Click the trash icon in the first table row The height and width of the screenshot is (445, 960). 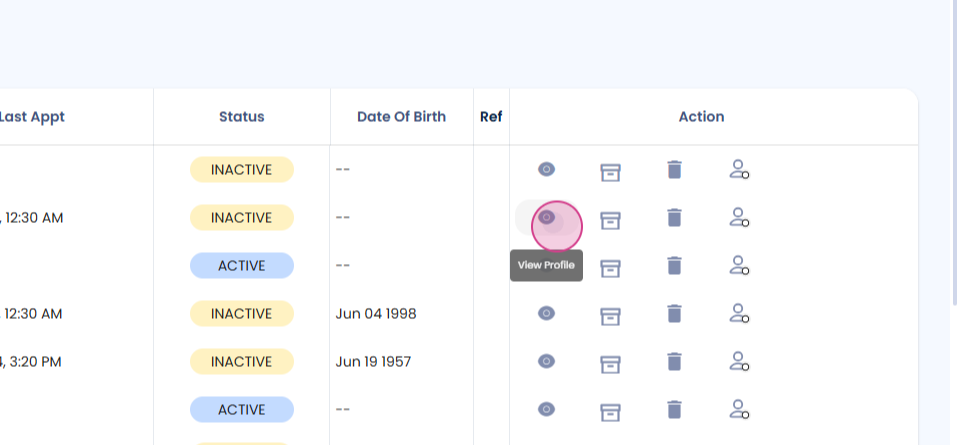click(675, 170)
